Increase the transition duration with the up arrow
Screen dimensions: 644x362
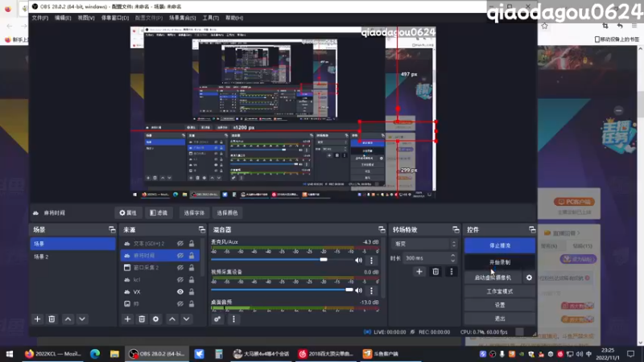pyautogui.click(x=452, y=255)
